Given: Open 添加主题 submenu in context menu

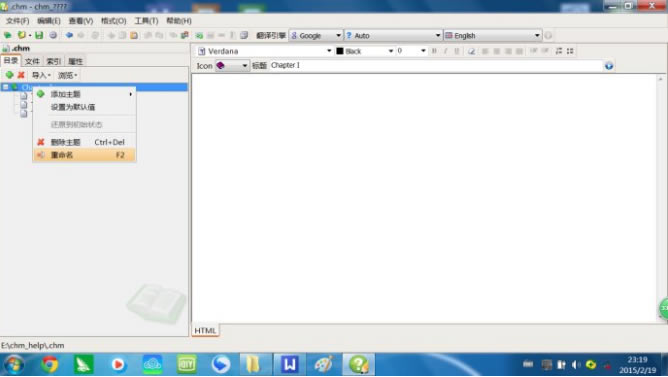Looking at the screenshot, I should 84,94.
